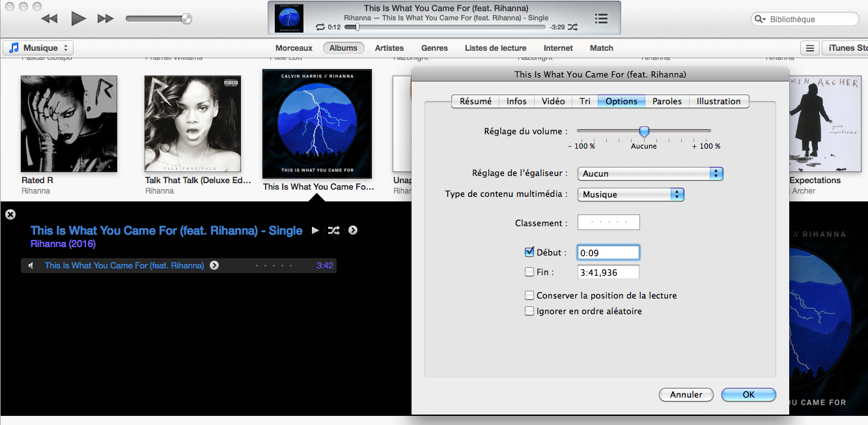Select the This Is What You Came For album cover

pyautogui.click(x=317, y=124)
